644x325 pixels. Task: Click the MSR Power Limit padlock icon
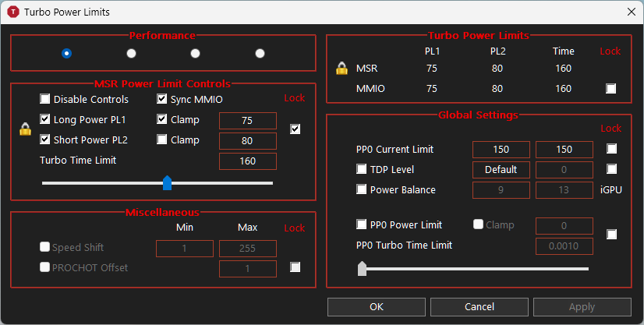(24, 129)
